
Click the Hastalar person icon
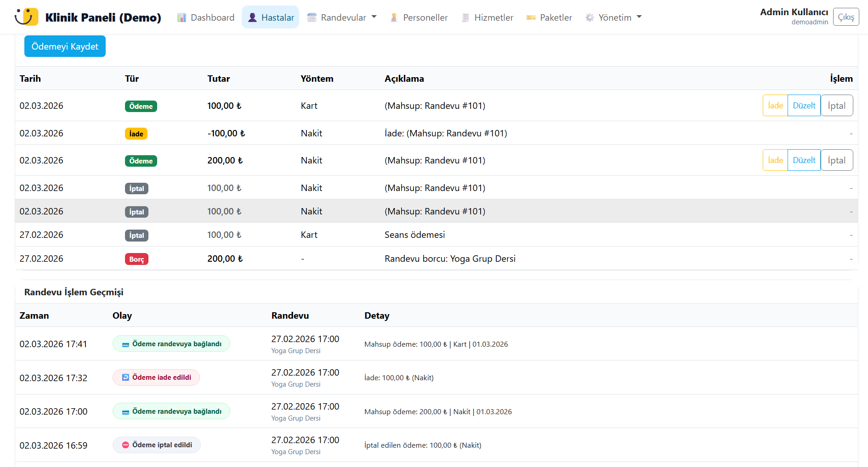coord(252,17)
